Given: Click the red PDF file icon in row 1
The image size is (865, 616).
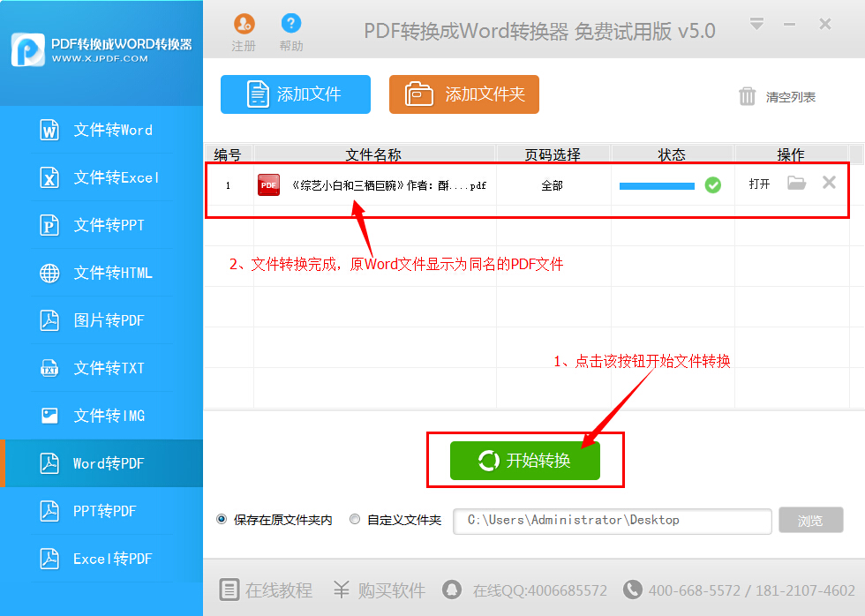Looking at the screenshot, I should (268, 184).
